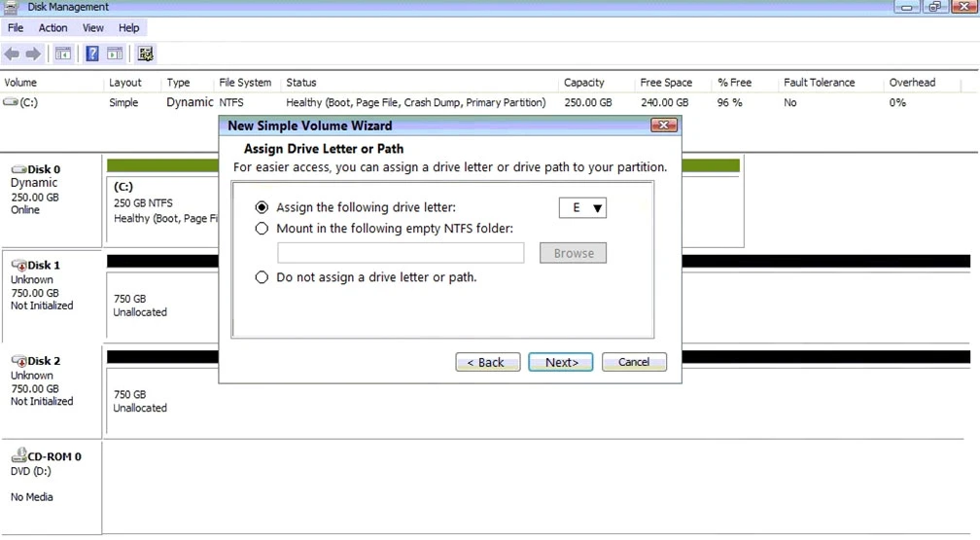
Task: Choose 'Mount in the following empty NTFS folder'
Action: pyautogui.click(x=261, y=229)
